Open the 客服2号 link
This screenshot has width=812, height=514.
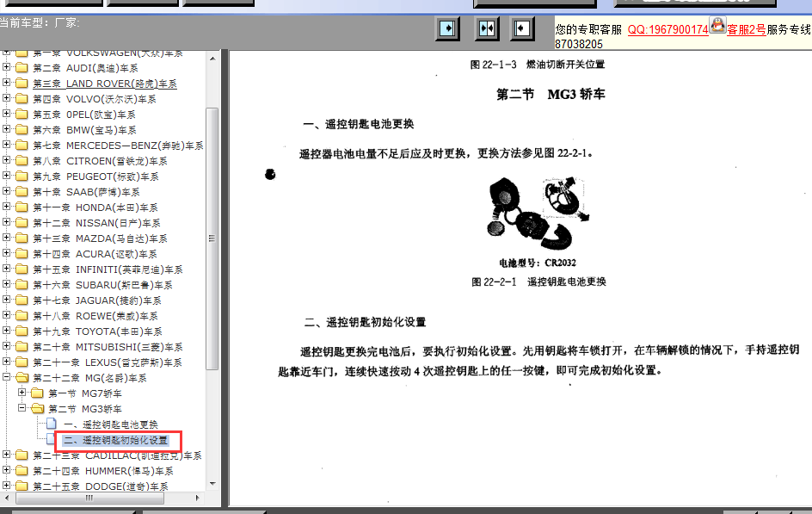(x=747, y=29)
